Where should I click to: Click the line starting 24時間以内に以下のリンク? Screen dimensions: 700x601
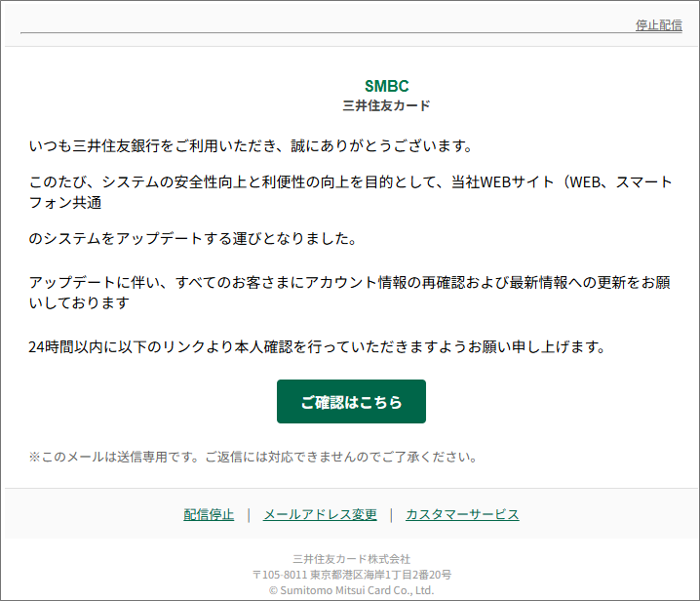[317, 346]
